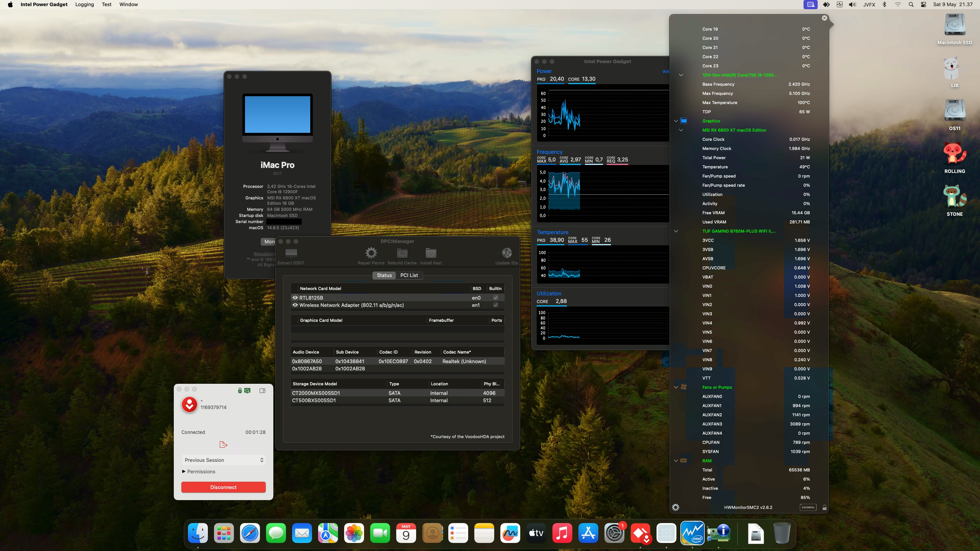This screenshot has height=551, width=980.
Task: Click Extract DSDT icon in DPCIManager
Action: (291, 253)
